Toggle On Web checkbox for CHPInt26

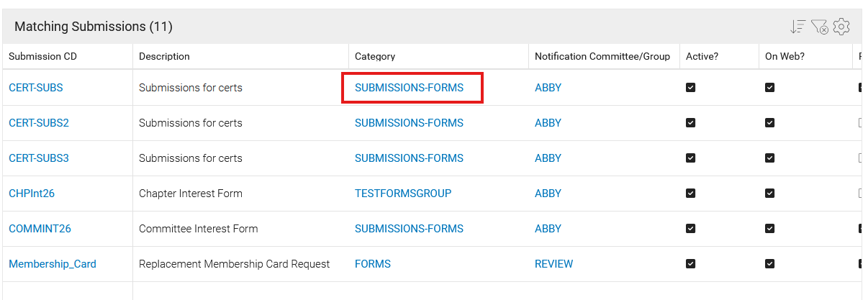pos(770,193)
